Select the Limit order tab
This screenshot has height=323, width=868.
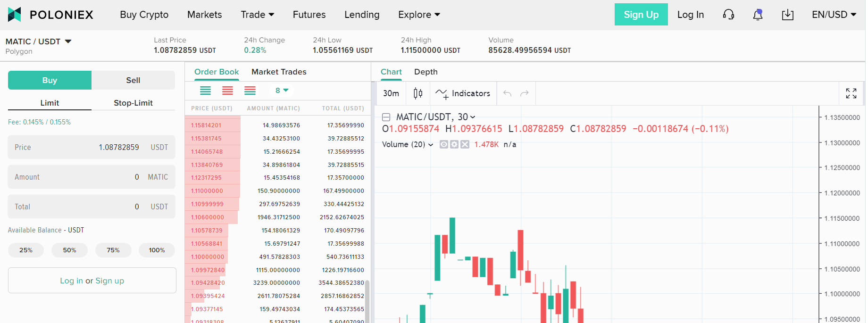click(50, 103)
